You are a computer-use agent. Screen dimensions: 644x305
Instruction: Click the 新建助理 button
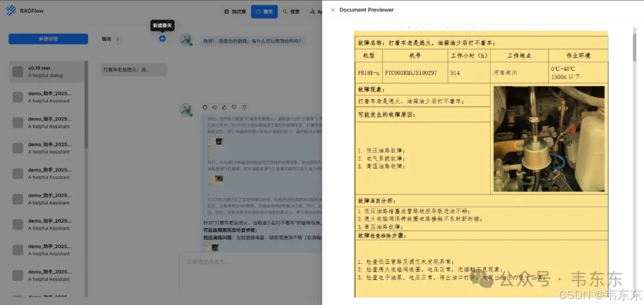point(48,39)
